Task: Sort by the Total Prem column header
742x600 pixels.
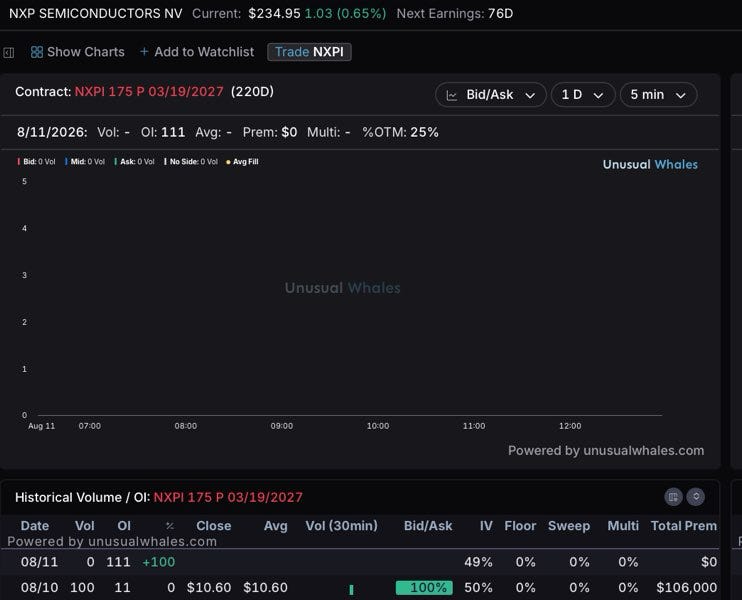Action: (x=684, y=526)
